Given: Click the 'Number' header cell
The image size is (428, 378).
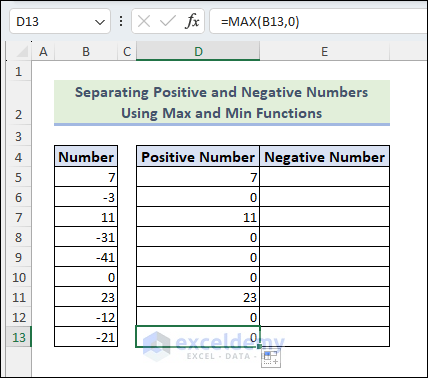Looking at the screenshot, I should (86, 156).
